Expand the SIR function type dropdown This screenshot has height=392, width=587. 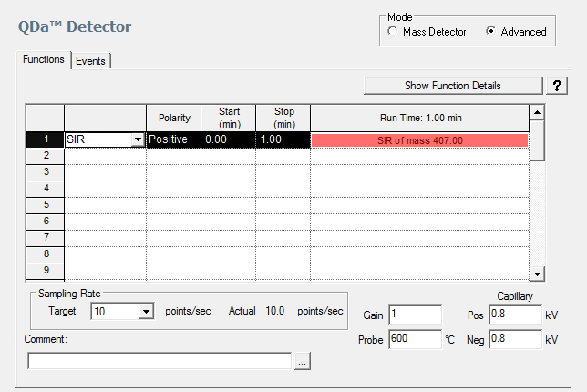pos(138,139)
